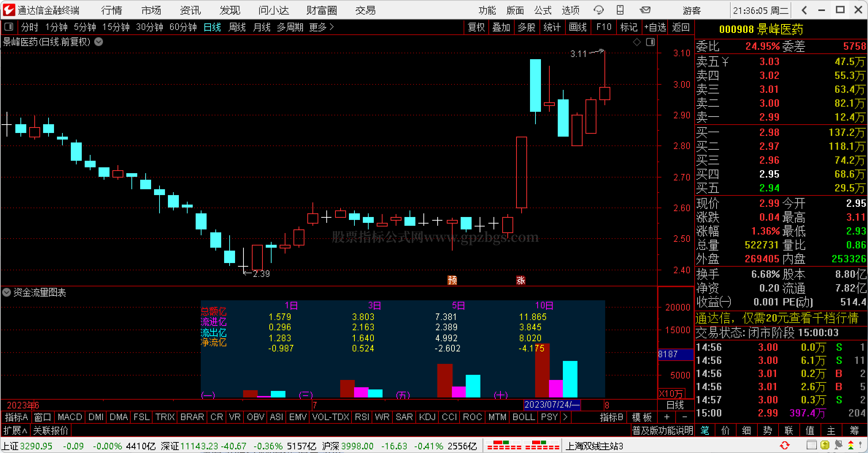This screenshot has width=868, height=453.
Task: Click the minus zoom button beside 模板
Action: 684,417
